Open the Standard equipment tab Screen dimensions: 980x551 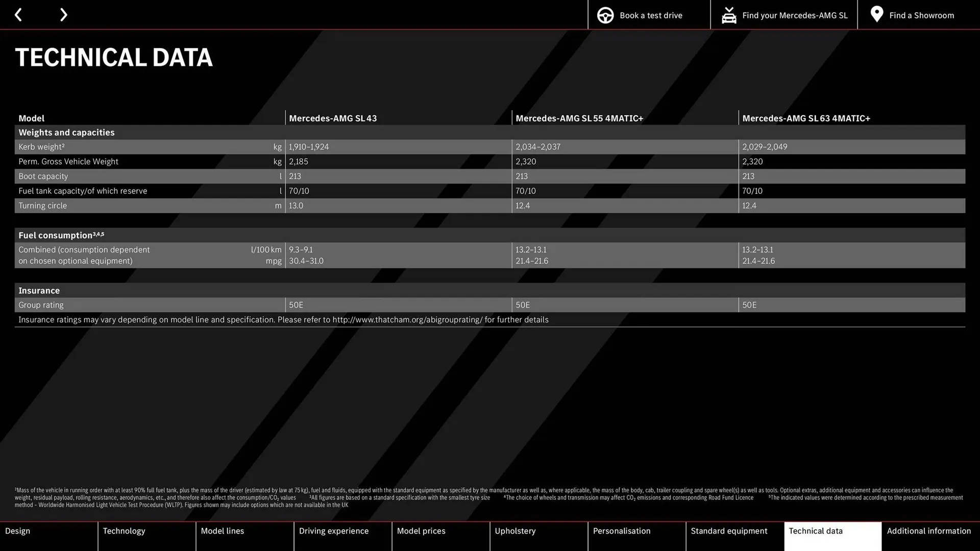click(x=729, y=531)
